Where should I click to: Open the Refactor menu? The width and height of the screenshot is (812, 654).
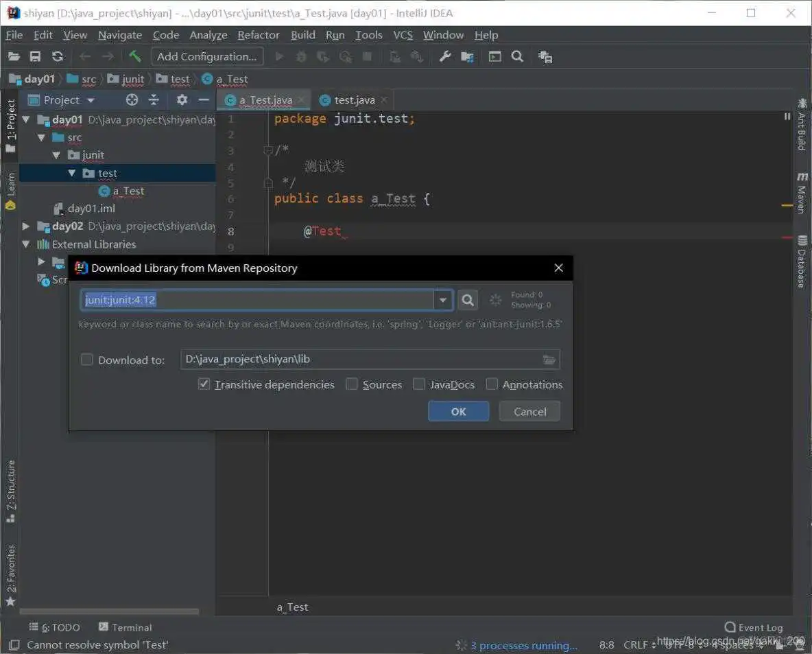pyautogui.click(x=259, y=34)
